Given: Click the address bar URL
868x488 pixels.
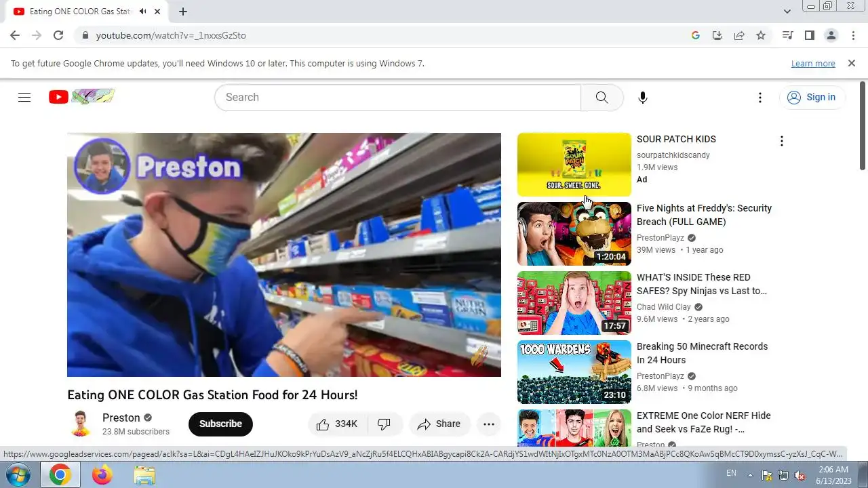Looking at the screenshot, I should (171, 35).
